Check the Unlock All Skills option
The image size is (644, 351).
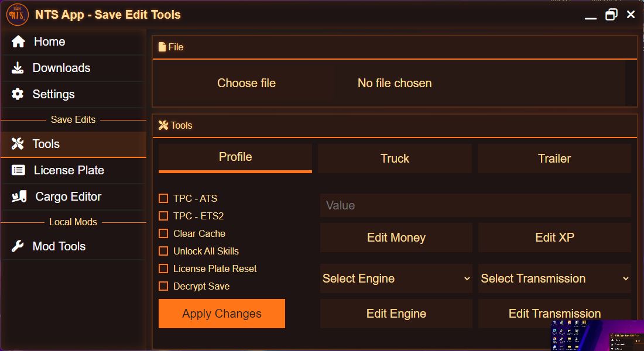pyautogui.click(x=163, y=251)
